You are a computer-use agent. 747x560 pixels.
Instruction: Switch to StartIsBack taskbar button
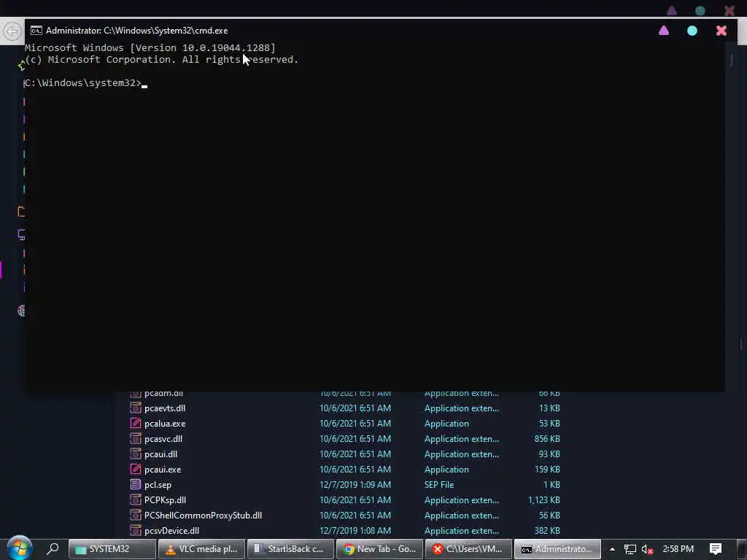(290, 549)
